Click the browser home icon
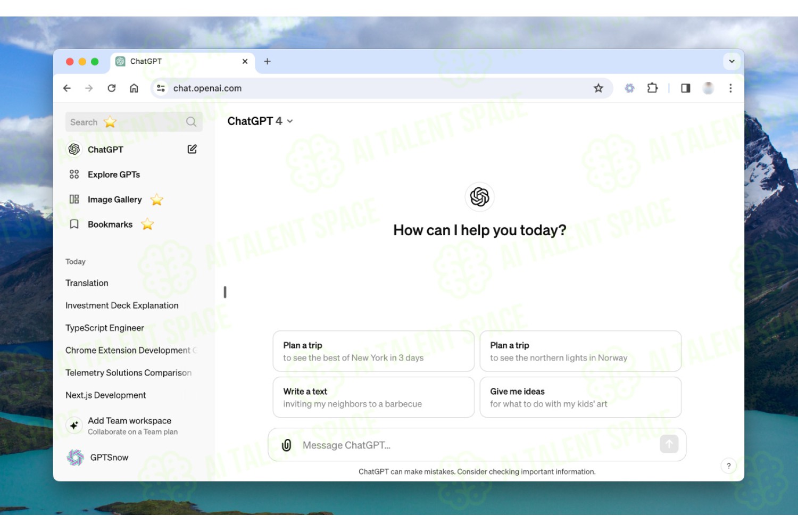The height and width of the screenshot is (532, 798). pos(134,88)
